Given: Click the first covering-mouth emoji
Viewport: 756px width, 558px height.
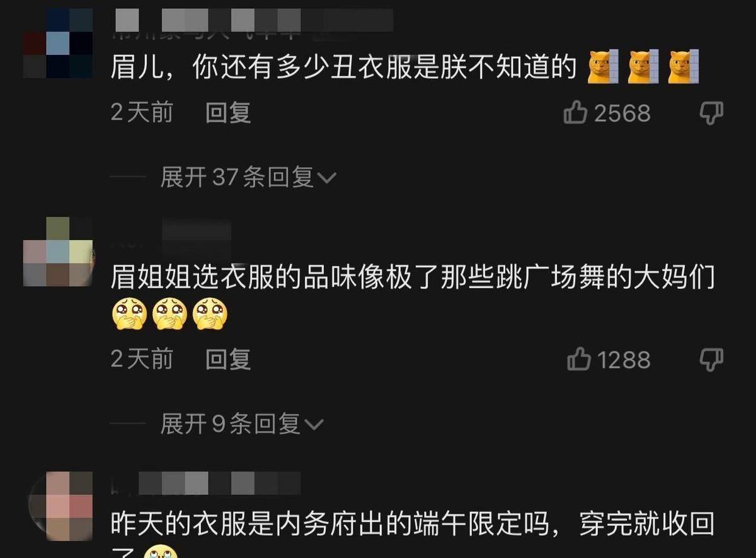Looking at the screenshot, I should 129,314.
